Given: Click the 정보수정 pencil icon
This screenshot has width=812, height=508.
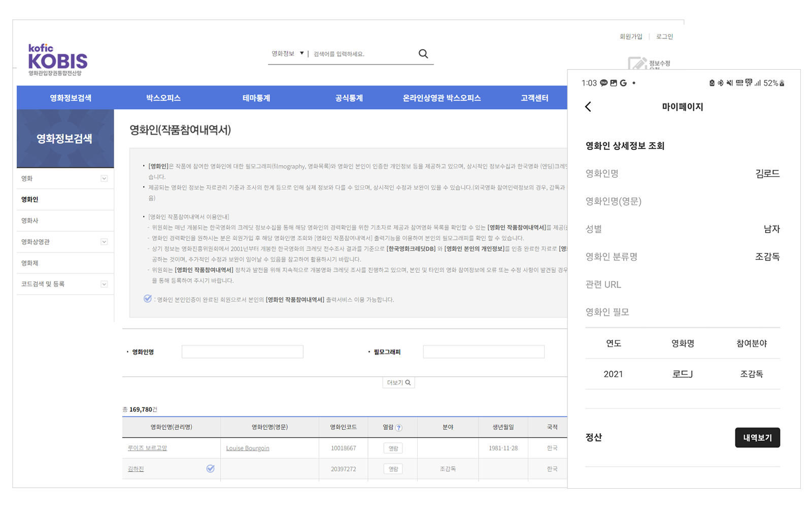Looking at the screenshot, I should [x=637, y=63].
